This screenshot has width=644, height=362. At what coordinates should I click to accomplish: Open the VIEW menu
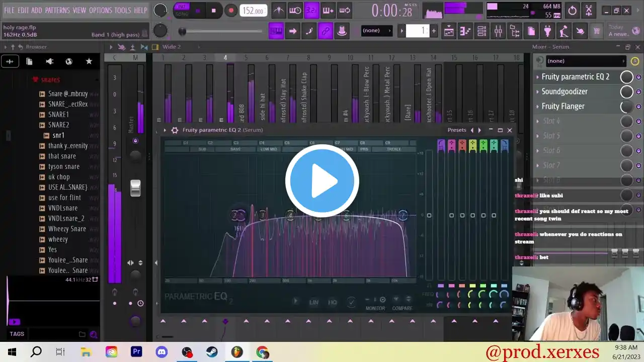click(x=79, y=10)
